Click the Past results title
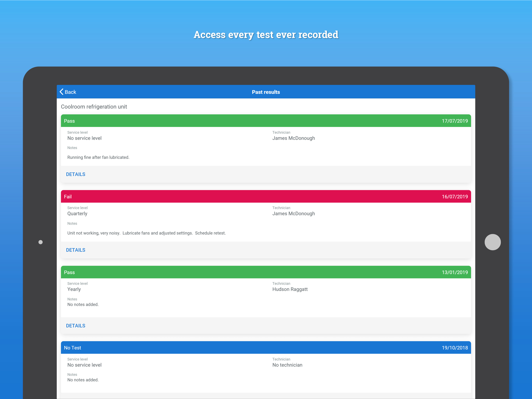 266,92
